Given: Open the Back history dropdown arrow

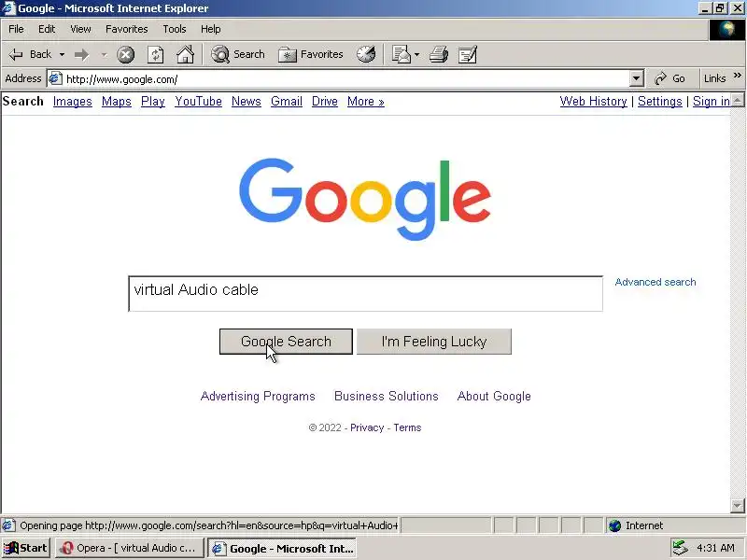Looking at the screenshot, I should pos(62,55).
